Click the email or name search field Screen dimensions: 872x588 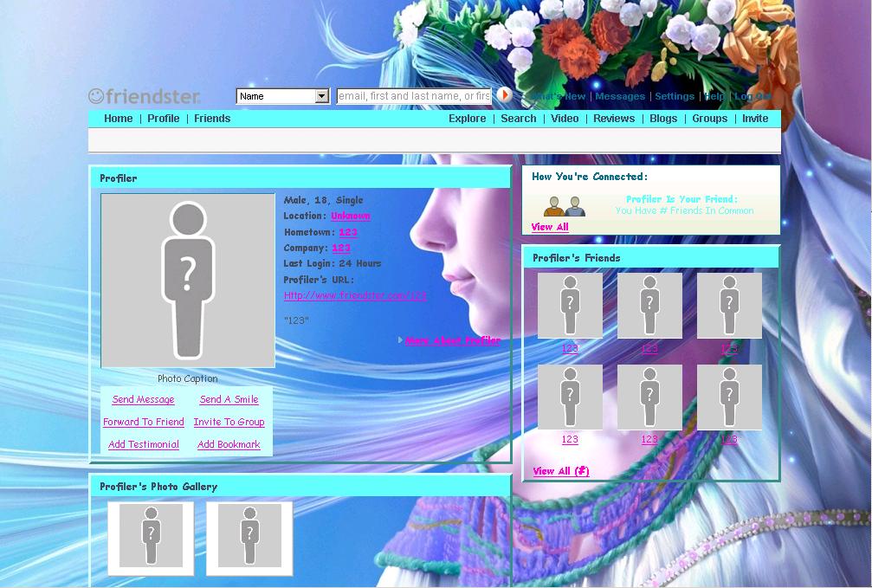(414, 96)
